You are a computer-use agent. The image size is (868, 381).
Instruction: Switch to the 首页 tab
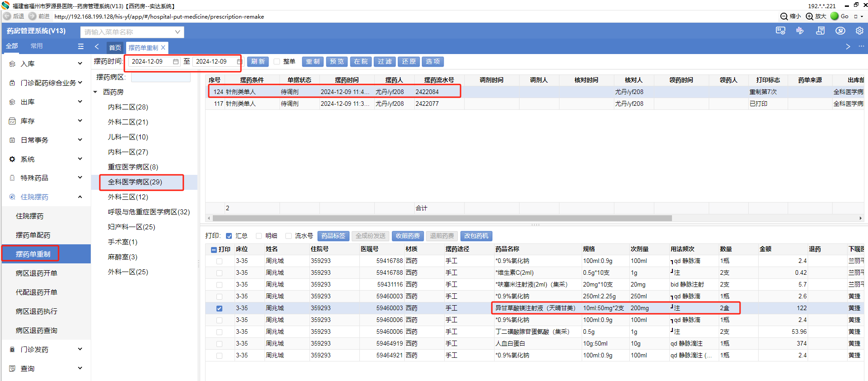coord(115,48)
